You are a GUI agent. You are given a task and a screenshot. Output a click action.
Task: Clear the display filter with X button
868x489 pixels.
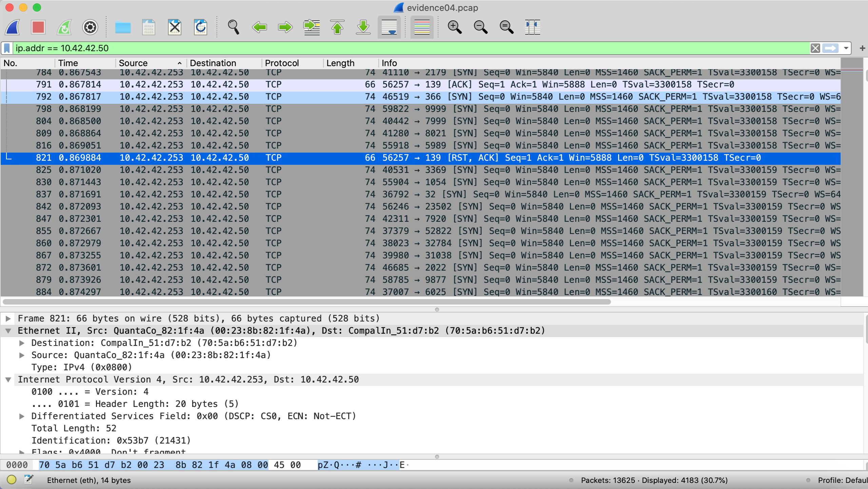coord(815,48)
